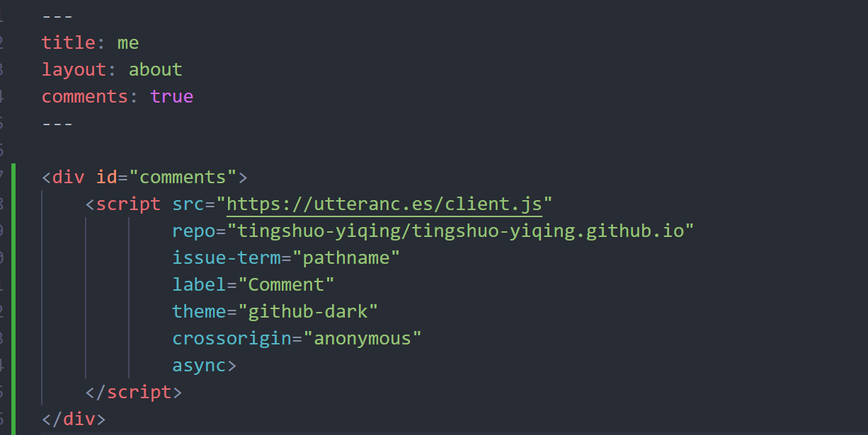Click the opening div tag name
Screen dimensions: 868x435
click(x=68, y=177)
